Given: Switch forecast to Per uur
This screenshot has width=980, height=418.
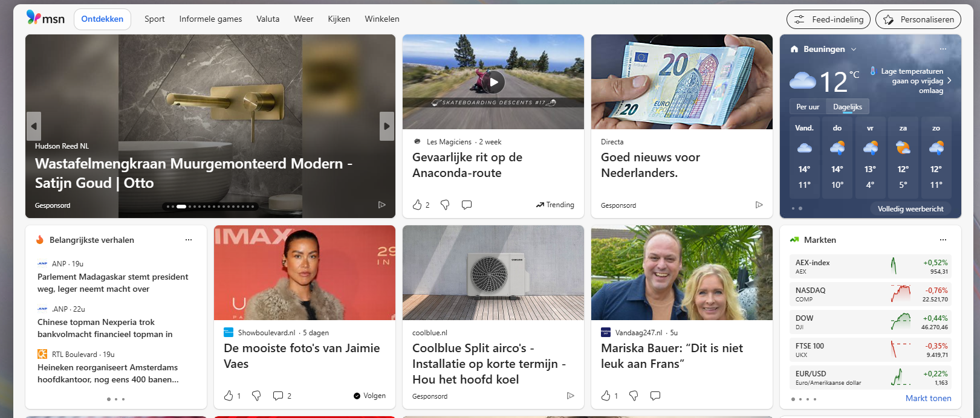Looking at the screenshot, I should 808,107.
